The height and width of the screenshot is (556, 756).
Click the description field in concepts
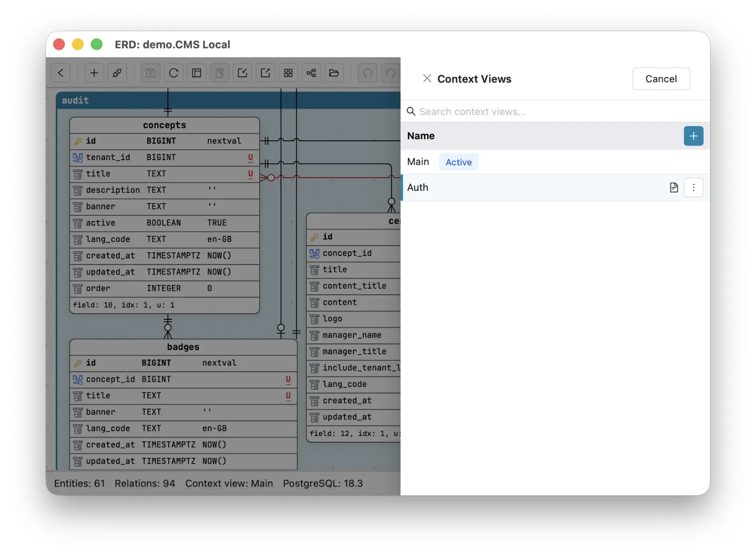[164, 190]
